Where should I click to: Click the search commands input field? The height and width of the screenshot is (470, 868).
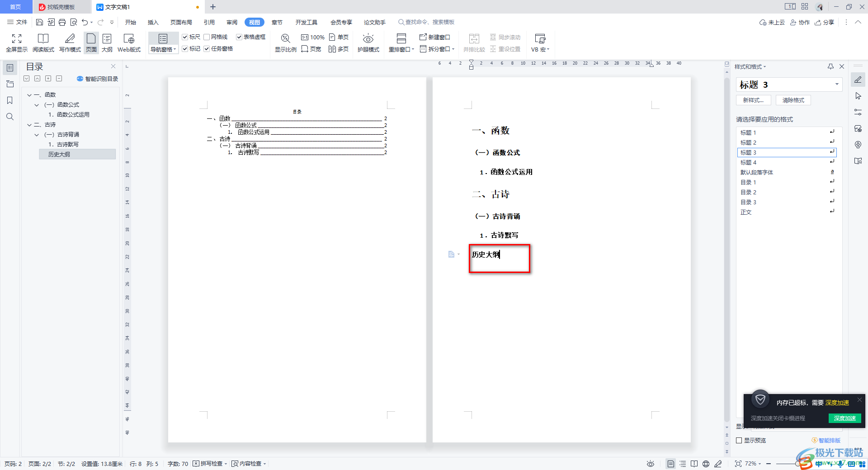coord(427,22)
